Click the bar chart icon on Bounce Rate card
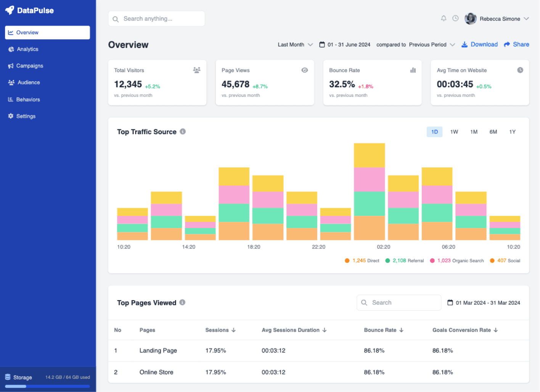The height and width of the screenshot is (392, 540). point(413,70)
